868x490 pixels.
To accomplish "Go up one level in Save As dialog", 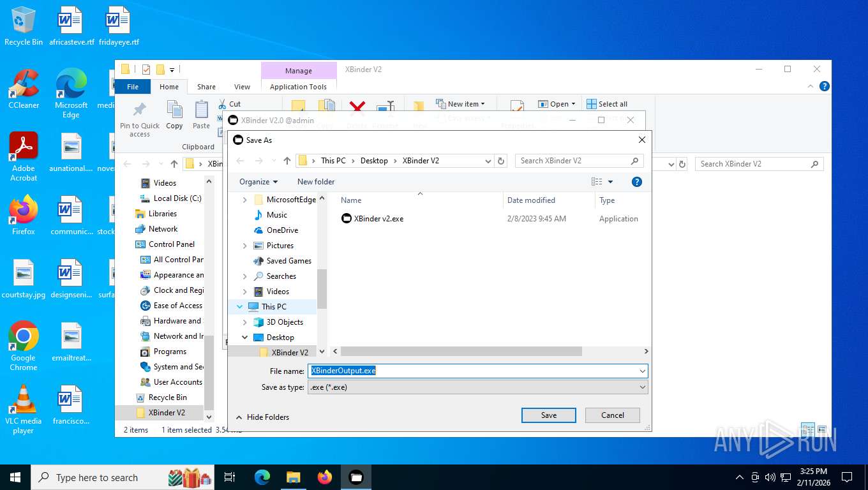I will (x=287, y=161).
